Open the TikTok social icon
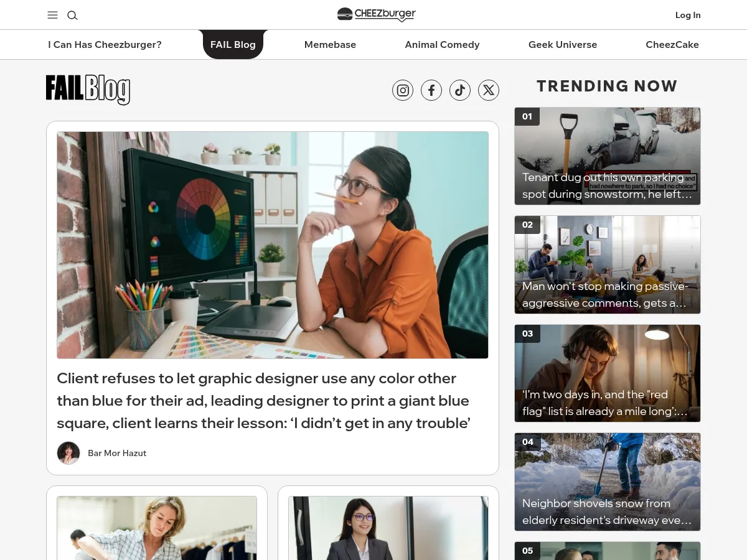The height and width of the screenshot is (560, 747). (x=460, y=90)
